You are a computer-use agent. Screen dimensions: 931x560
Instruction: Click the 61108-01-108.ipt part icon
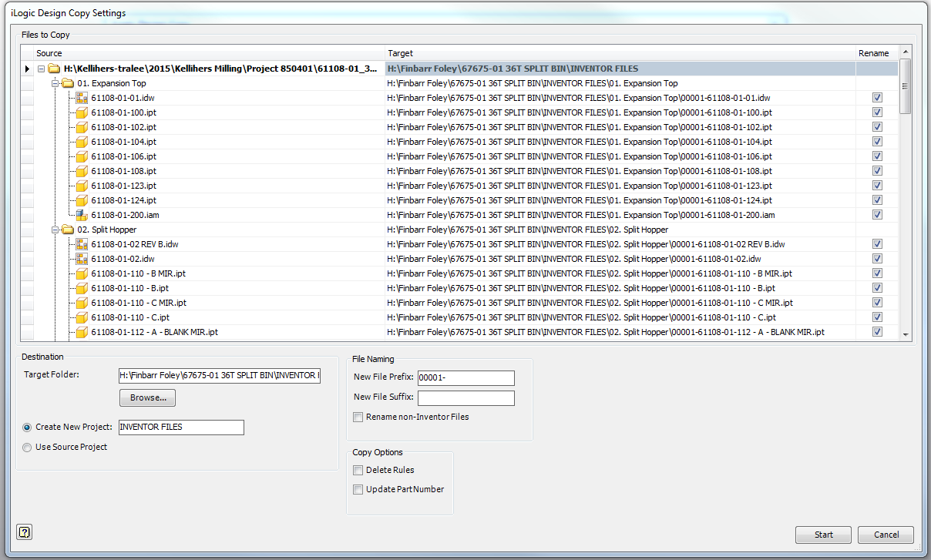tap(82, 171)
